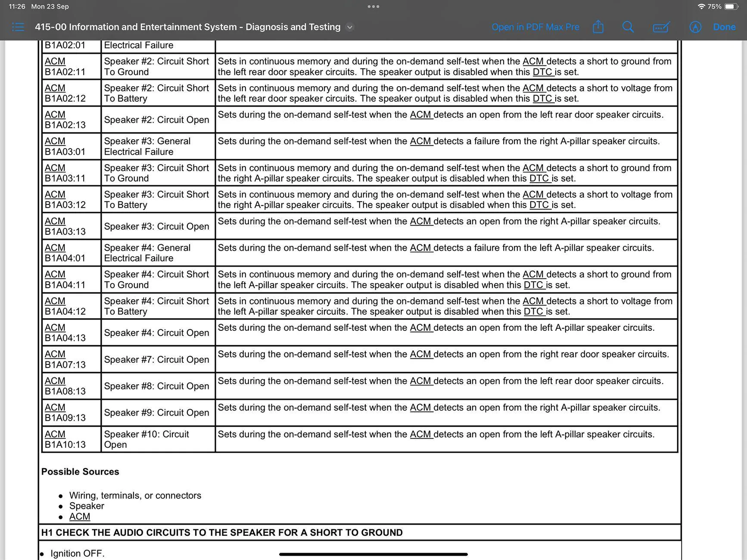
Task: Tap the Wi-Fi status icon
Action: click(701, 6)
